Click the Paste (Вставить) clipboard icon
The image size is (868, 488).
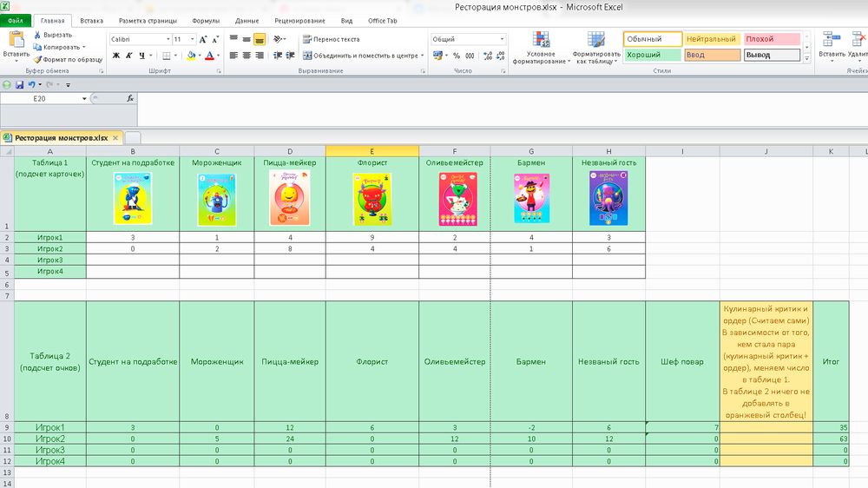point(16,40)
